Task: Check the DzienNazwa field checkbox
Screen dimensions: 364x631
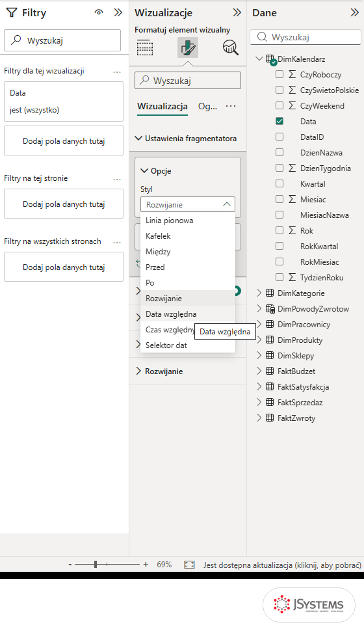Action: [279, 152]
